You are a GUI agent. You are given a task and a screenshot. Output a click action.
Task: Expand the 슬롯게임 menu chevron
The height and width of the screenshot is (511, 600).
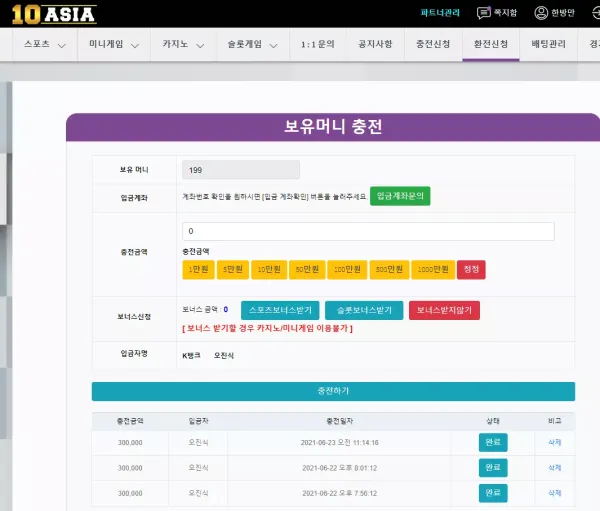coord(273,46)
